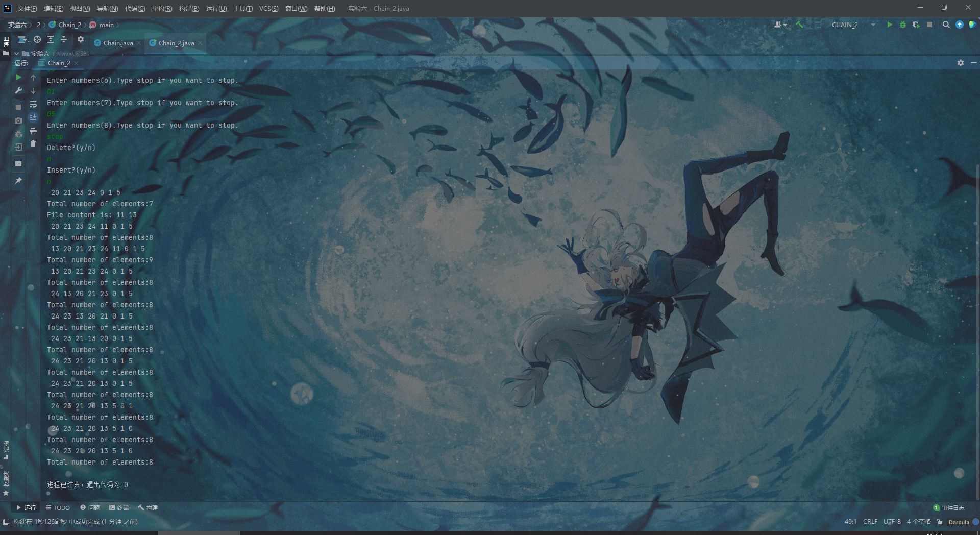The width and height of the screenshot is (980, 535).
Task: Open the Project view selector dropdown
Action: [23, 39]
